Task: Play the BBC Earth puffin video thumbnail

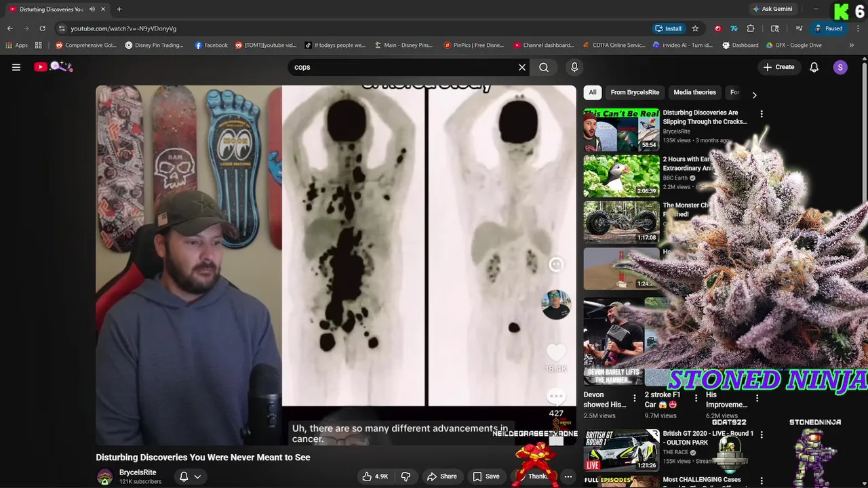Action: (x=621, y=176)
